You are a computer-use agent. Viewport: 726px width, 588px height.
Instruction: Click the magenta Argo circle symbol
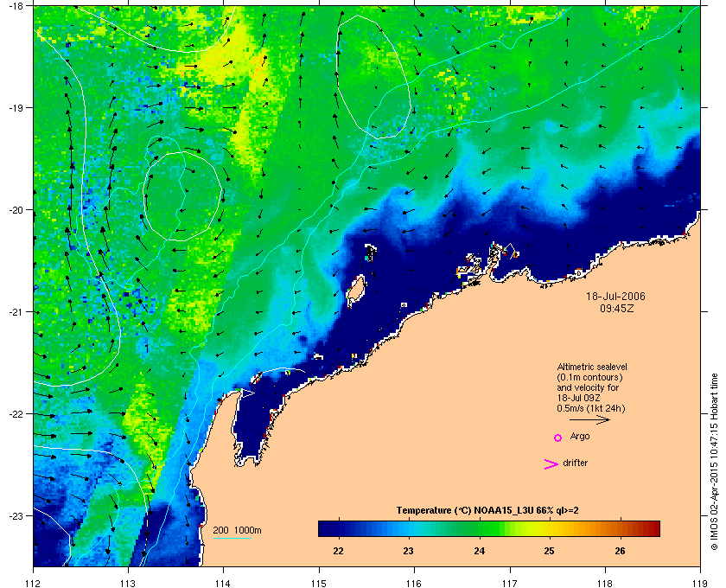click(x=558, y=438)
